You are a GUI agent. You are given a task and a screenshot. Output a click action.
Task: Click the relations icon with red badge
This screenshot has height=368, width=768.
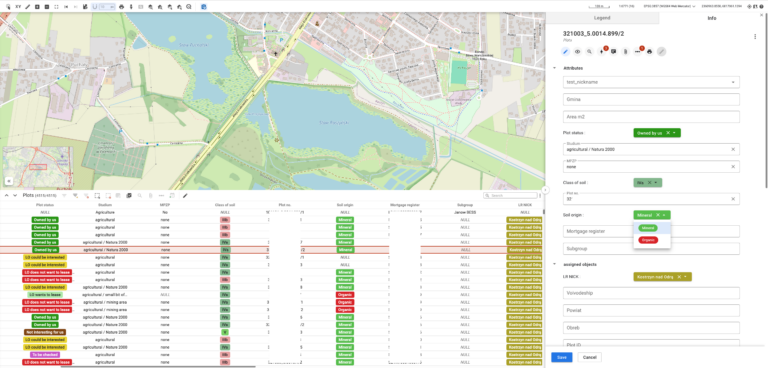point(638,51)
